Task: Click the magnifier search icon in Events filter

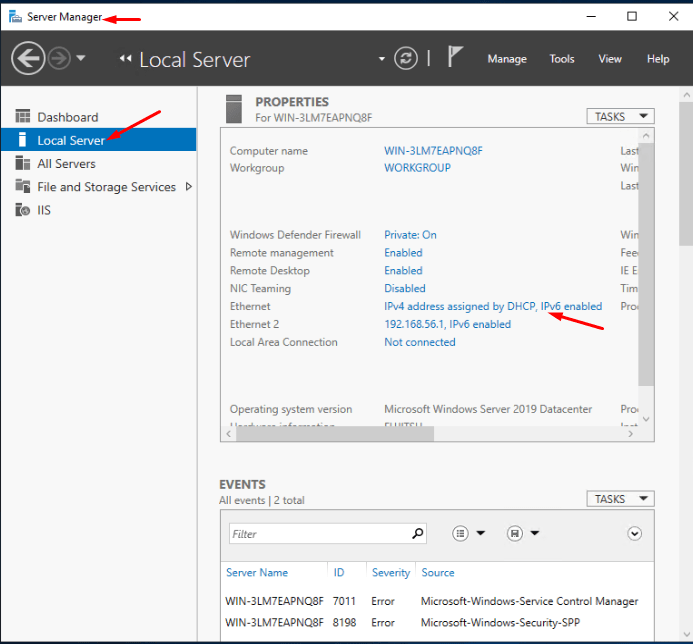Action: [x=418, y=534]
